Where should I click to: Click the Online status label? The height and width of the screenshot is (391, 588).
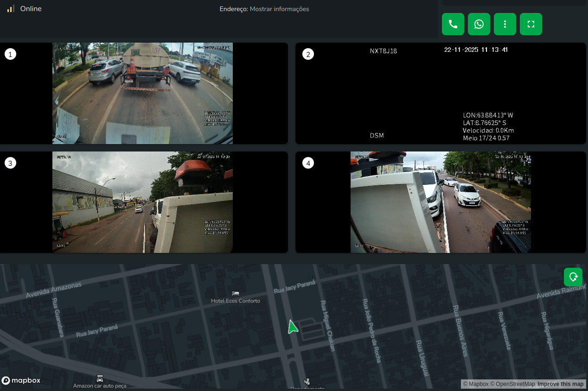click(31, 9)
